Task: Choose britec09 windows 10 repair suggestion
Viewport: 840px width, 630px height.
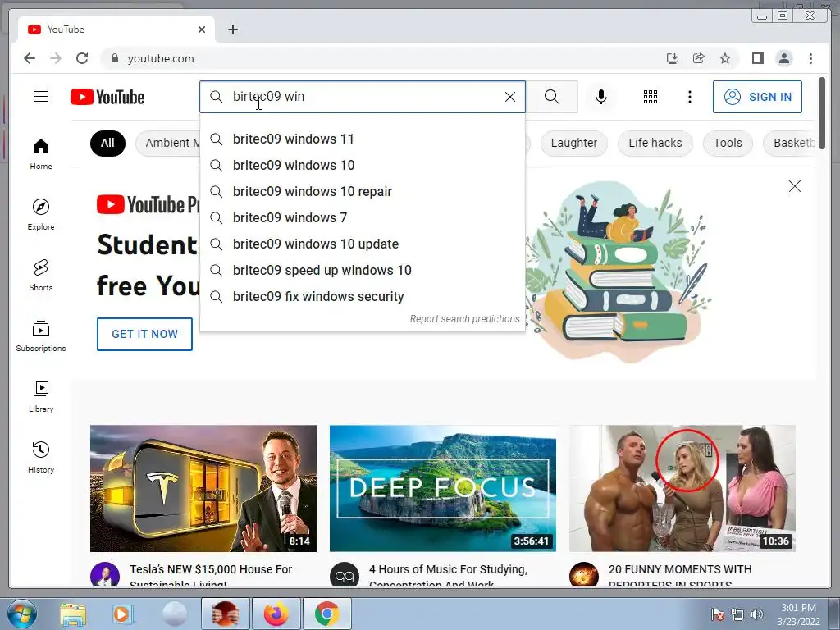Action: click(x=362, y=192)
